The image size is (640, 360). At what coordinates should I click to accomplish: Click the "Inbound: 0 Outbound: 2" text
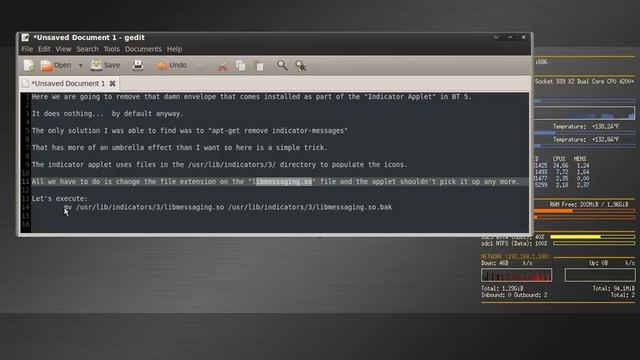[514, 295]
